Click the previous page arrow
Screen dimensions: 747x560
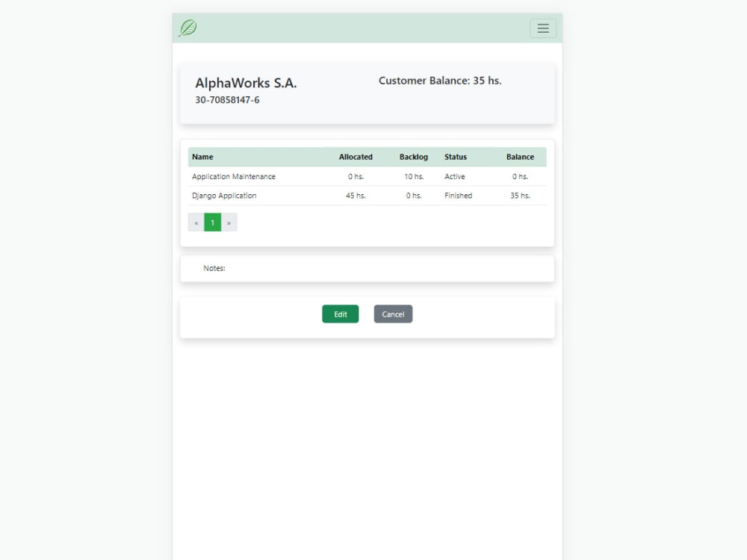click(x=196, y=222)
